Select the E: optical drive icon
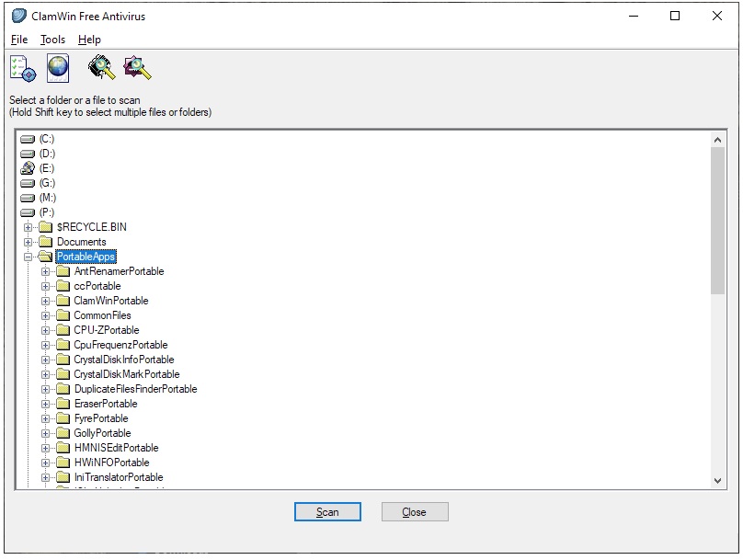This screenshot has height=560, width=743. pyautogui.click(x=28, y=168)
